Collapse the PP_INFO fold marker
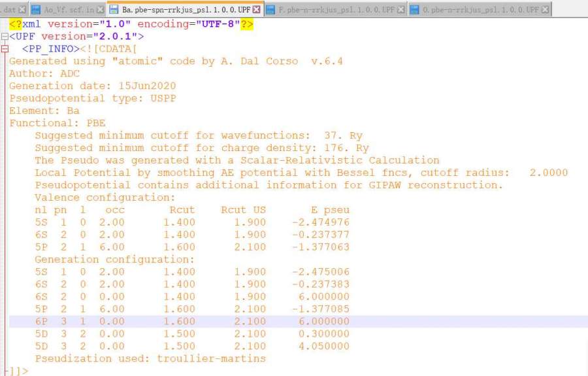This screenshot has height=376, width=588. tap(5, 49)
